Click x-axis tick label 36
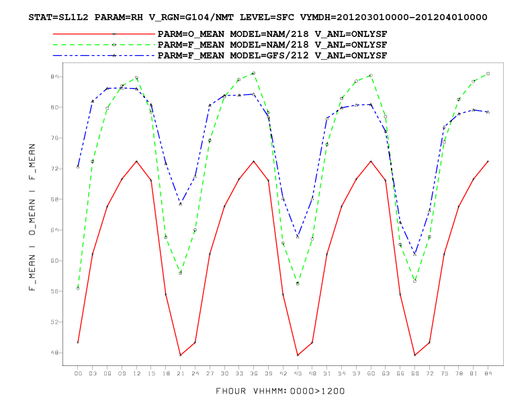 click(254, 373)
